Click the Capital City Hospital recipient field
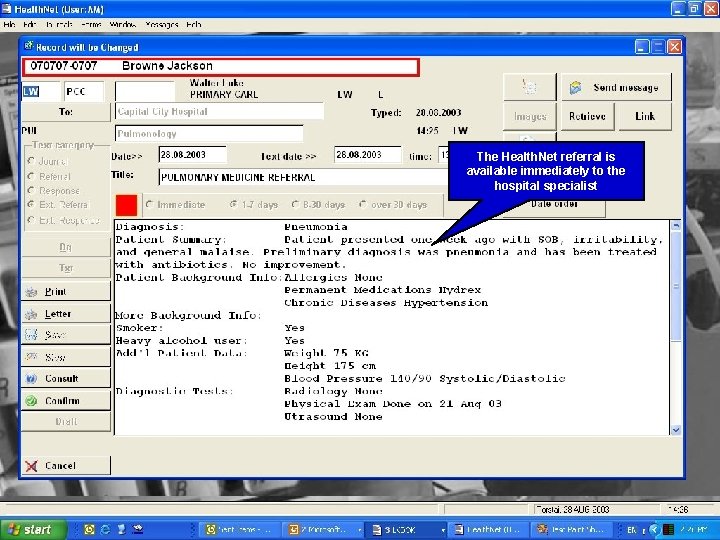 coord(219,112)
